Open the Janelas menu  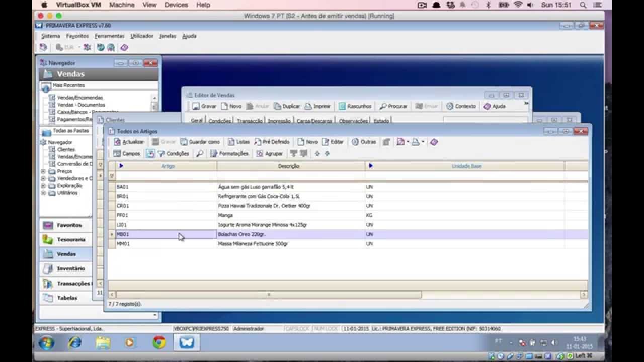click(168, 36)
